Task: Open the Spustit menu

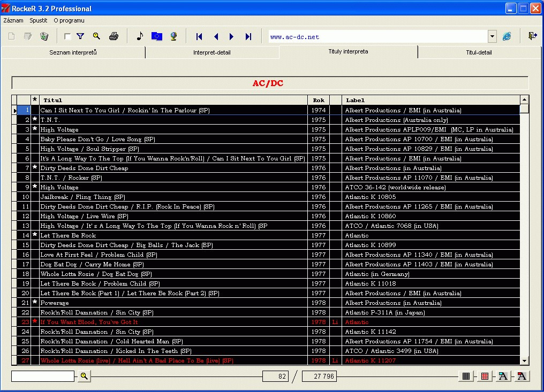Action: click(39, 20)
